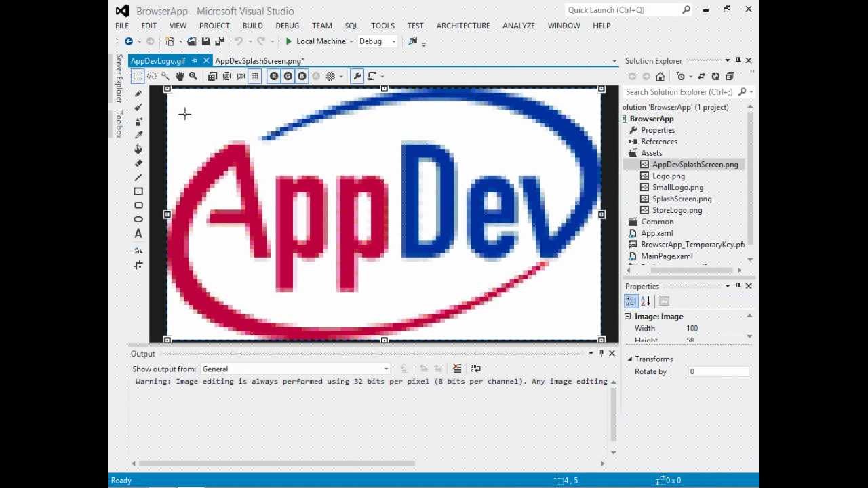Click the Save toolbar icon
Viewport: 868px width, 488px height.
pos(205,41)
